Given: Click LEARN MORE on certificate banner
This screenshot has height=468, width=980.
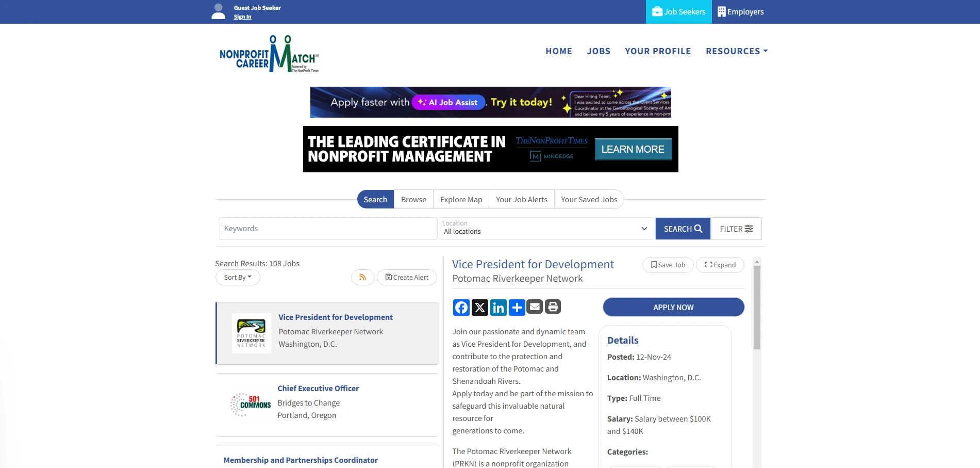Looking at the screenshot, I should click(633, 149).
